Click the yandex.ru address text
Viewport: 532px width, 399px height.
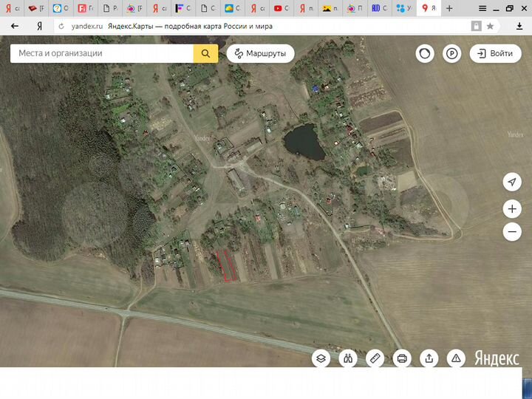pos(87,26)
